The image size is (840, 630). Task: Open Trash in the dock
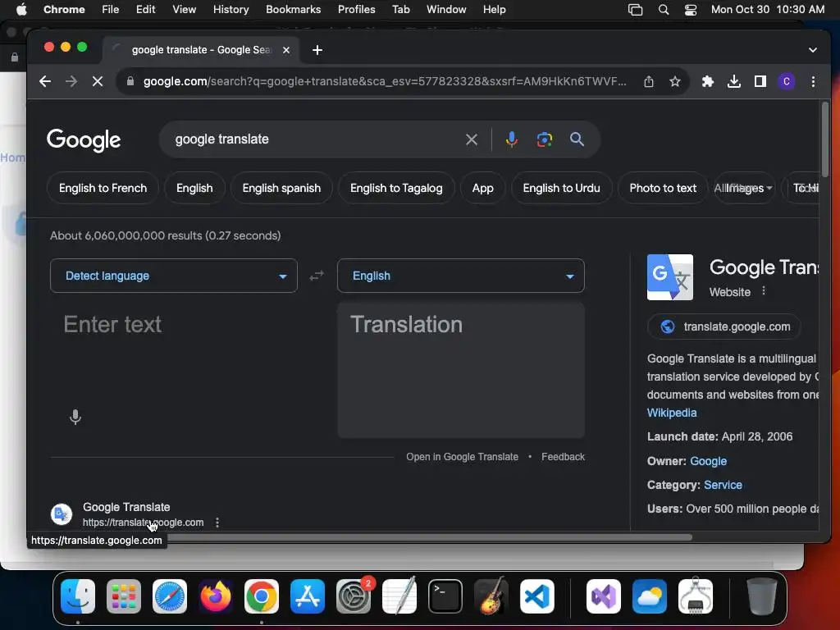[x=761, y=596]
